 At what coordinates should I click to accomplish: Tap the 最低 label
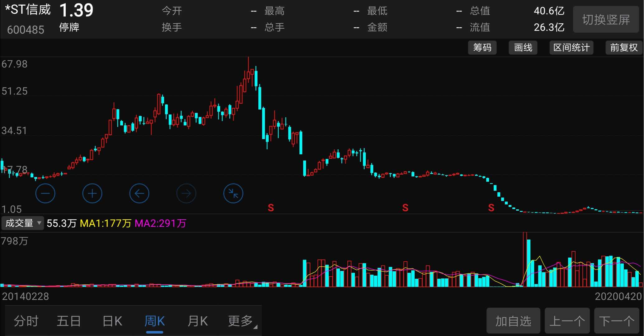coord(377,11)
